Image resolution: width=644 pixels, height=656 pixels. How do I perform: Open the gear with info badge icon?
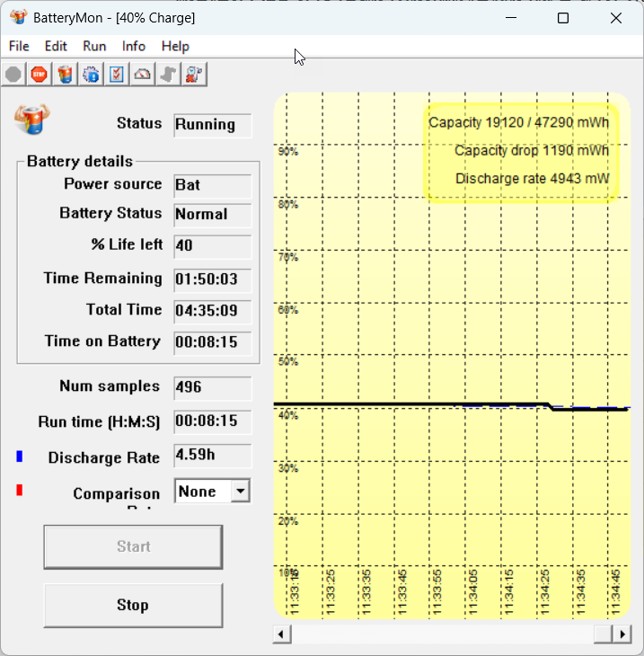[x=91, y=75]
